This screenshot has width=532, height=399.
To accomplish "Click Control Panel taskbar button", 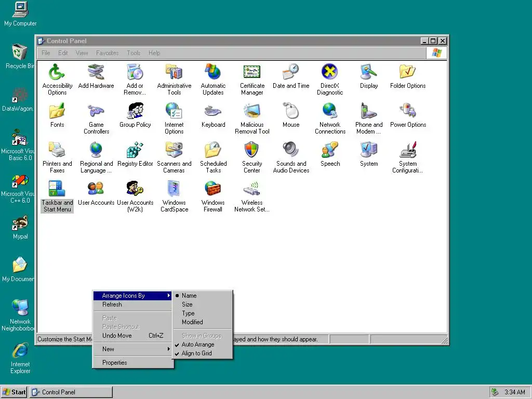I will pos(71,392).
